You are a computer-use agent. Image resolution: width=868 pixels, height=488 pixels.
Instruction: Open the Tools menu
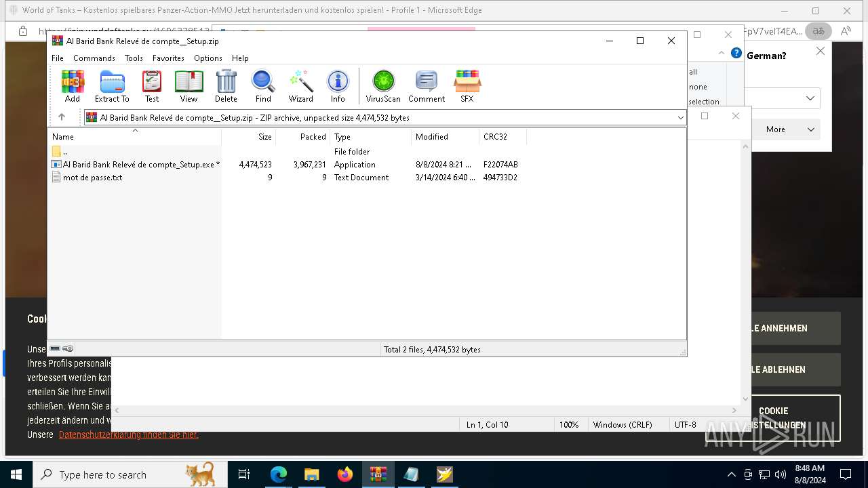(x=134, y=58)
